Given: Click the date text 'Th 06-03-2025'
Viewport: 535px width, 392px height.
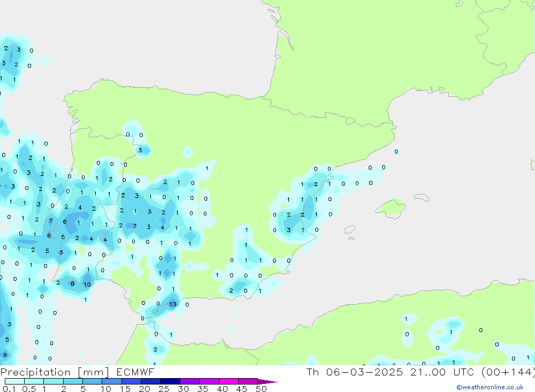Looking at the screenshot, I should tap(355, 372).
